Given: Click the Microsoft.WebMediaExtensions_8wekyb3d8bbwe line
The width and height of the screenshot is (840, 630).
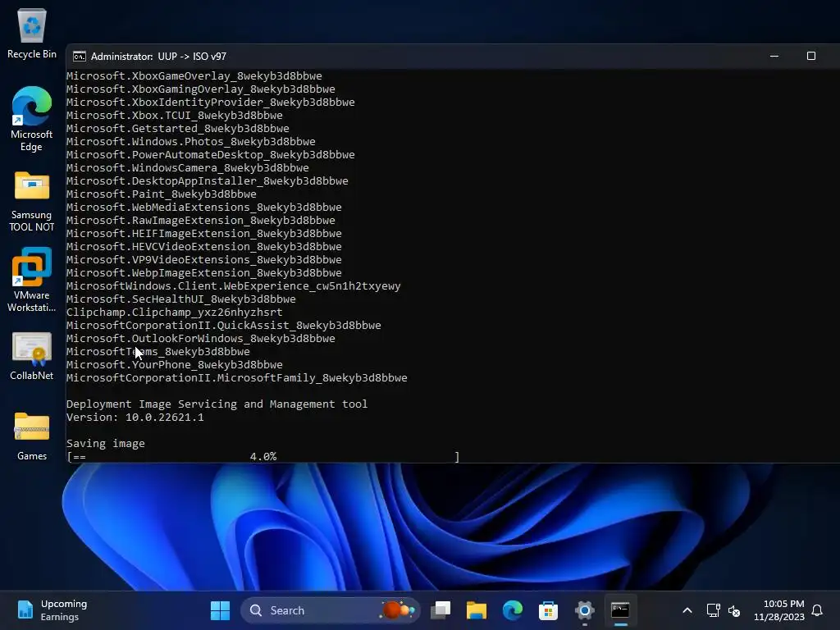Looking at the screenshot, I should point(203,208).
